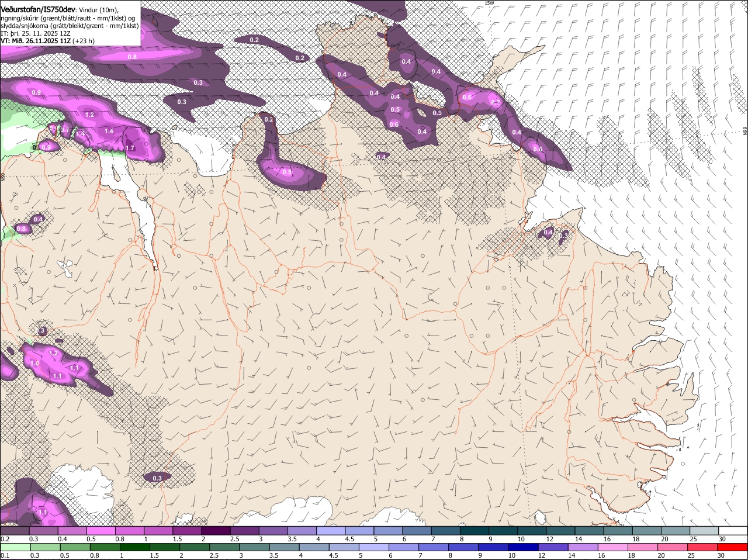Click the lower-scale label 3.5
The width and height of the screenshot is (748, 560).
point(273,555)
